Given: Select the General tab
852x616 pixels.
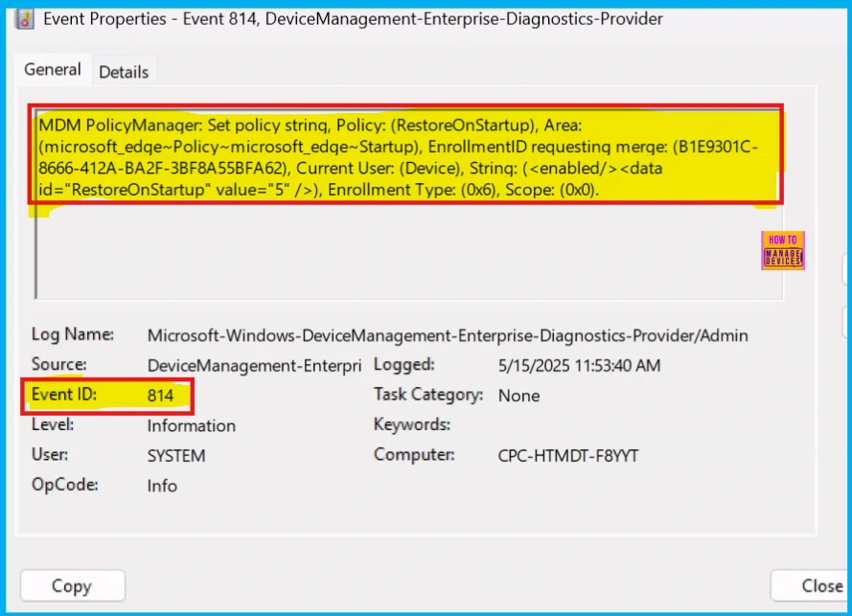Looking at the screenshot, I should point(53,70).
